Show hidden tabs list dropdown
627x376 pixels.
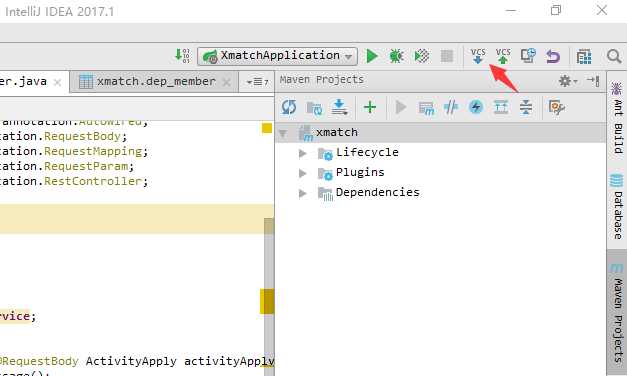point(257,82)
